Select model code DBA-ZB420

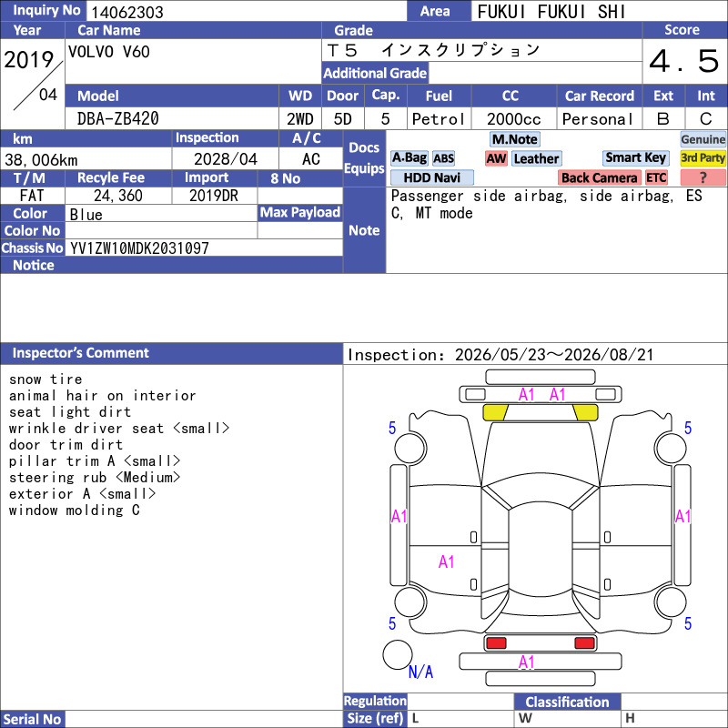pyautogui.click(x=118, y=119)
